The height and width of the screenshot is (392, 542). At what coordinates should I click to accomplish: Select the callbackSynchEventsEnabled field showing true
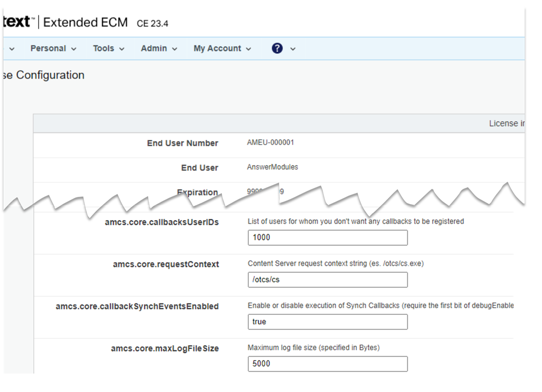pos(328,322)
